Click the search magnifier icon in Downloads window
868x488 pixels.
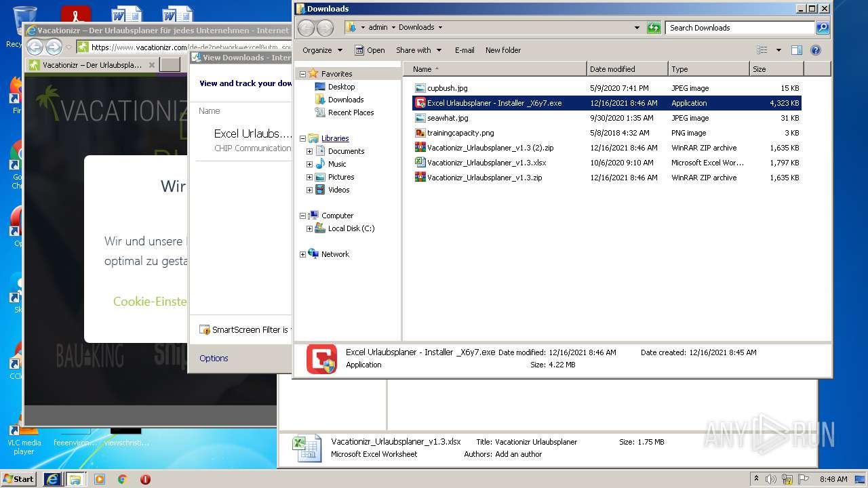point(823,28)
